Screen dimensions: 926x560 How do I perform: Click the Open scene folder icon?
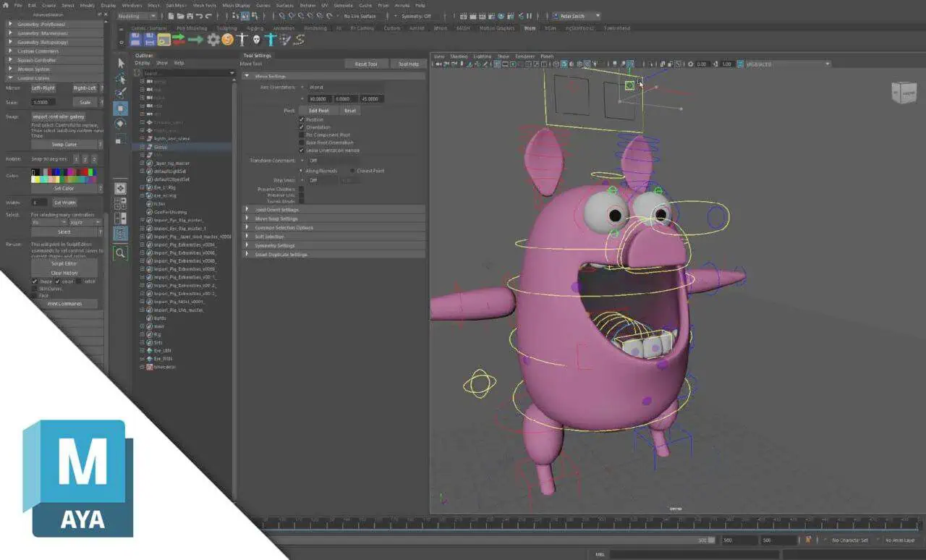[179, 16]
